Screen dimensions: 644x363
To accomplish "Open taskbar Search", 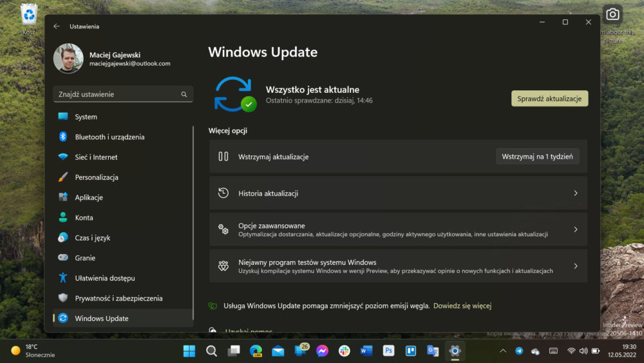I will 211,351.
